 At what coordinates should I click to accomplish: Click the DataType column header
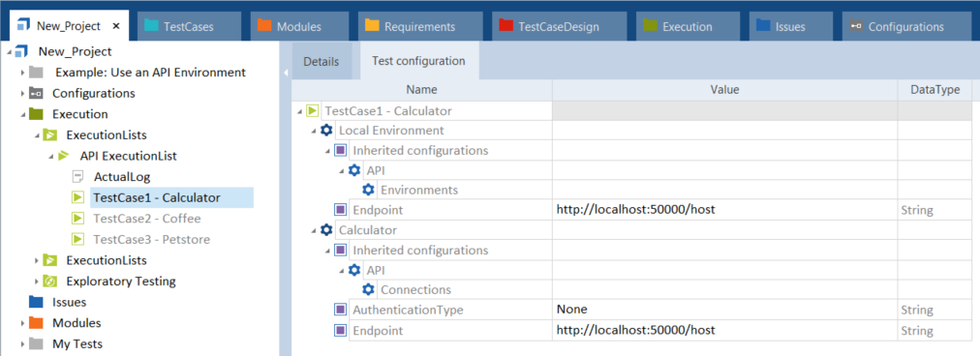935,90
